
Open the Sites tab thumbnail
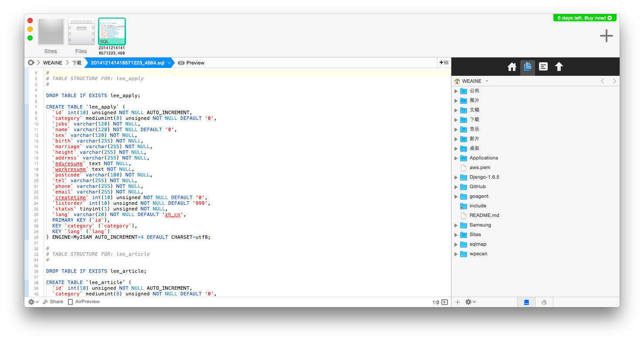coord(51,31)
